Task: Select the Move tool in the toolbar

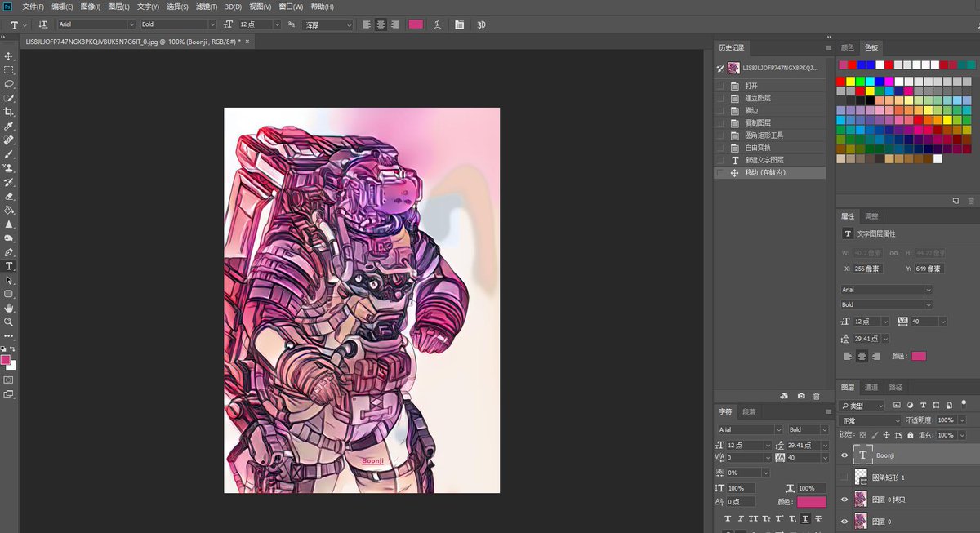Action: (9, 56)
